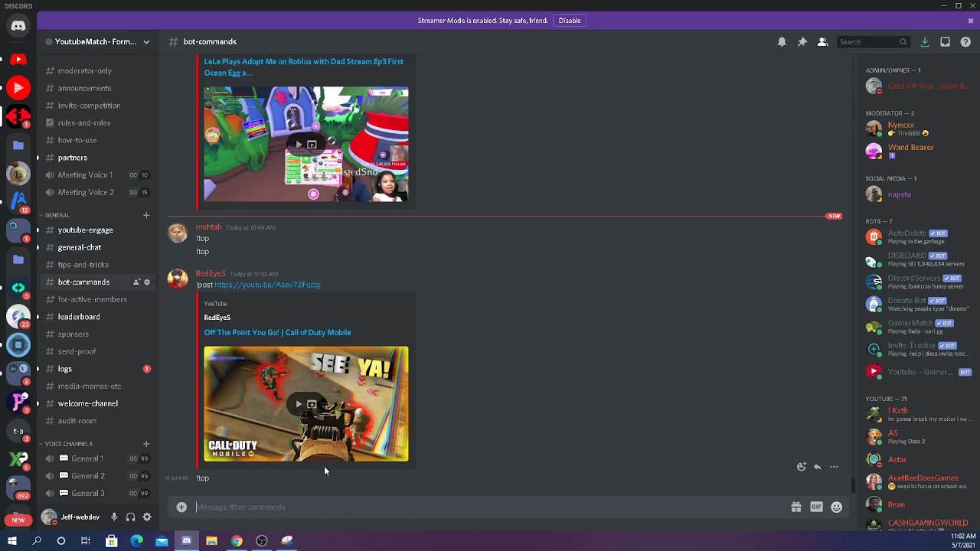The width and height of the screenshot is (980, 551).
Task: Open YoutubeMatch server dropdown menu
Action: [x=146, y=42]
